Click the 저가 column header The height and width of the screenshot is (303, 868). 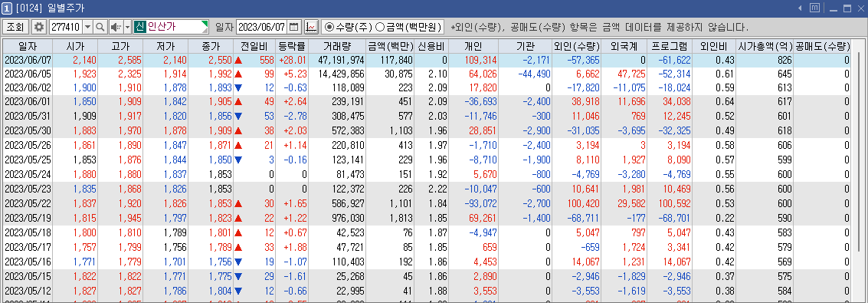[x=165, y=47]
